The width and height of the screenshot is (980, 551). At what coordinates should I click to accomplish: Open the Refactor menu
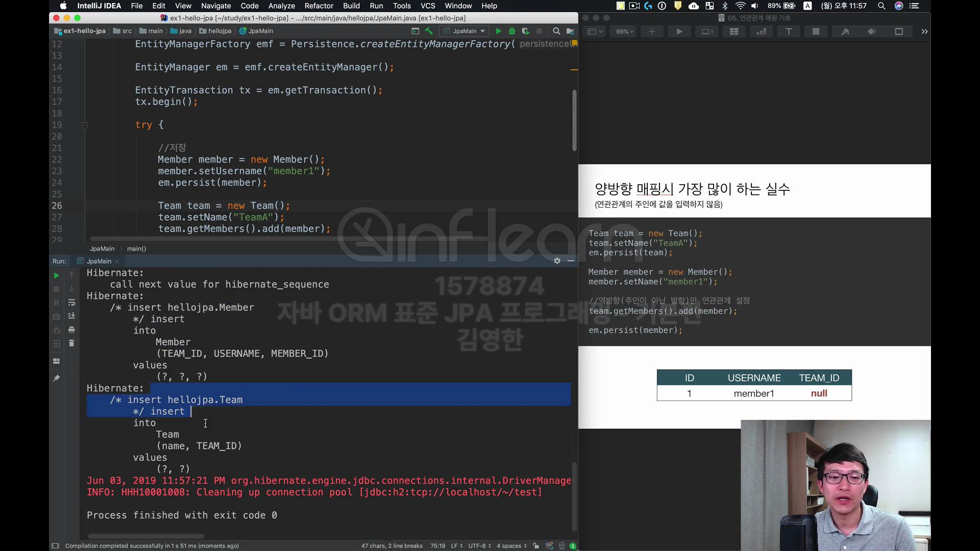(x=318, y=6)
